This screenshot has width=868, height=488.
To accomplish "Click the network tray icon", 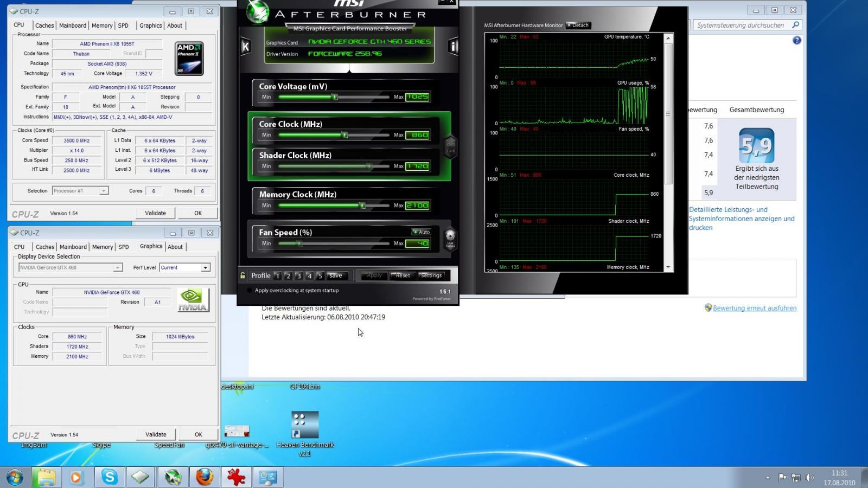I will (796, 478).
